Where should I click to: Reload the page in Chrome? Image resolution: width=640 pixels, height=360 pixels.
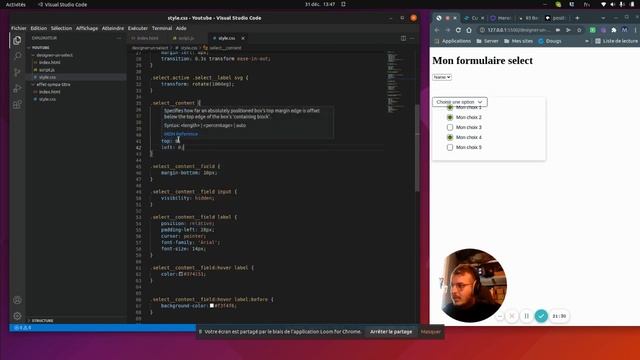pyautogui.click(x=458, y=30)
